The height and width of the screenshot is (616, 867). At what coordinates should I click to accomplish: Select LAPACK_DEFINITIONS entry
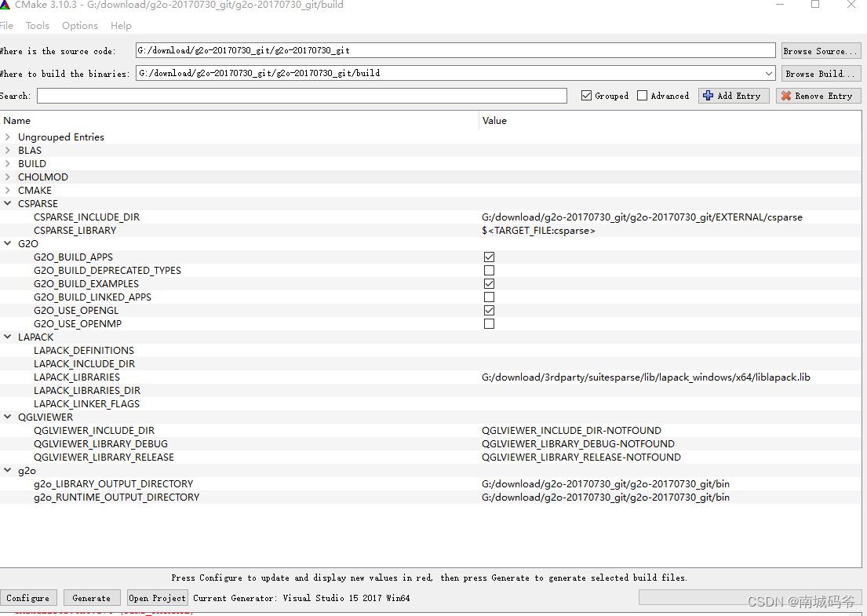point(84,350)
